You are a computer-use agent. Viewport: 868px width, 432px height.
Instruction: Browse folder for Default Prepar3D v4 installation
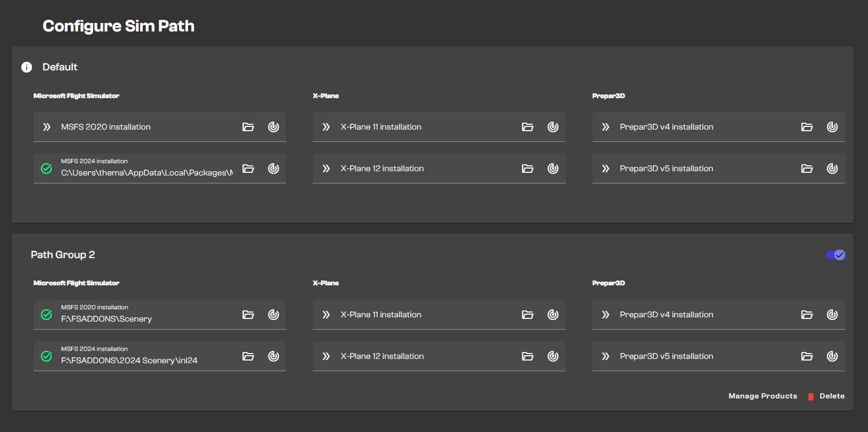click(x=807, y=127)
